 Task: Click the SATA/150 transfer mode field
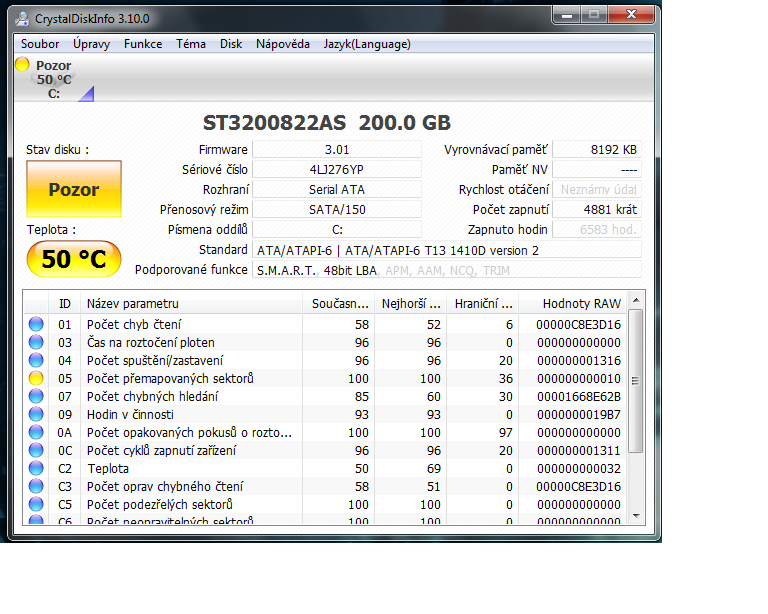[x=337, y=210]
